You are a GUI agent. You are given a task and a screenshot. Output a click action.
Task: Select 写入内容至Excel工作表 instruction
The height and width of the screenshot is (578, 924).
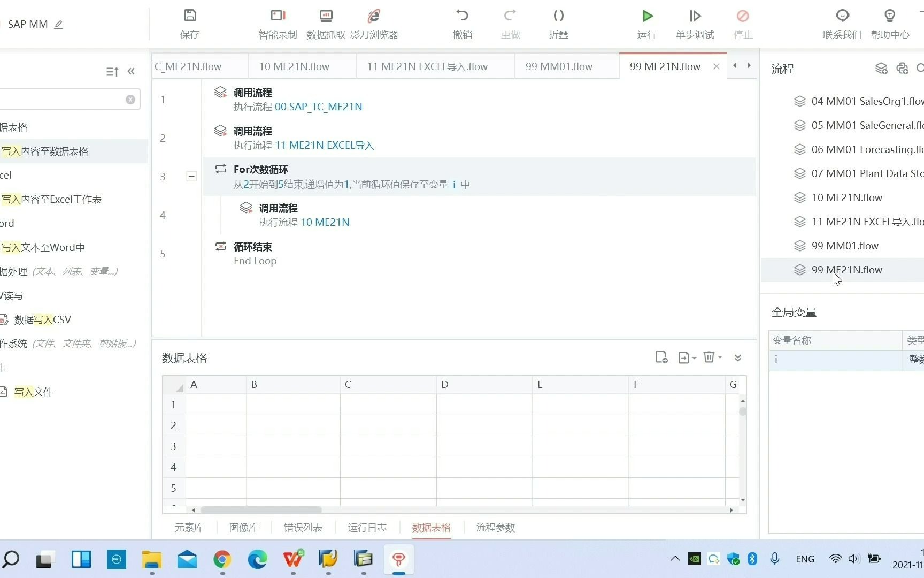point(51,199)
